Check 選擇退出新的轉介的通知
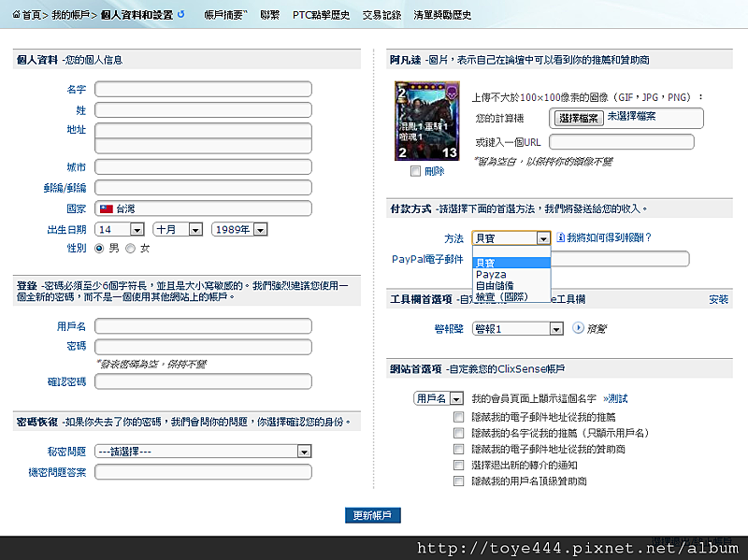This screenshot has width=748, height=560. pyautogui.click(x=458, y=465)
